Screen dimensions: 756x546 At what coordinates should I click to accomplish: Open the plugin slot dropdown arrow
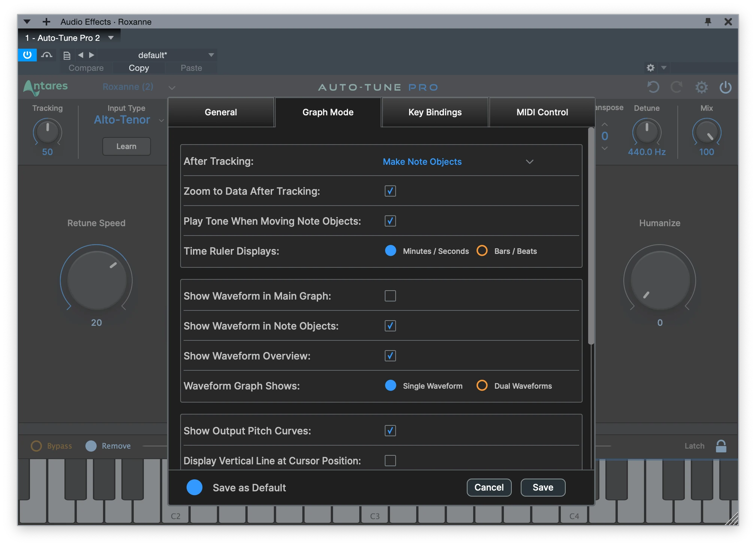point(111,38)
